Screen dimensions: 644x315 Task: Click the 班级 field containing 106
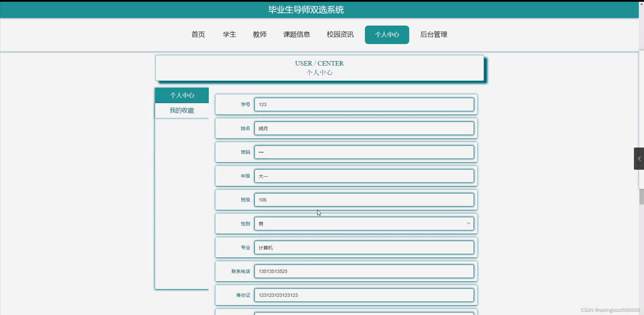click(364, 200)
